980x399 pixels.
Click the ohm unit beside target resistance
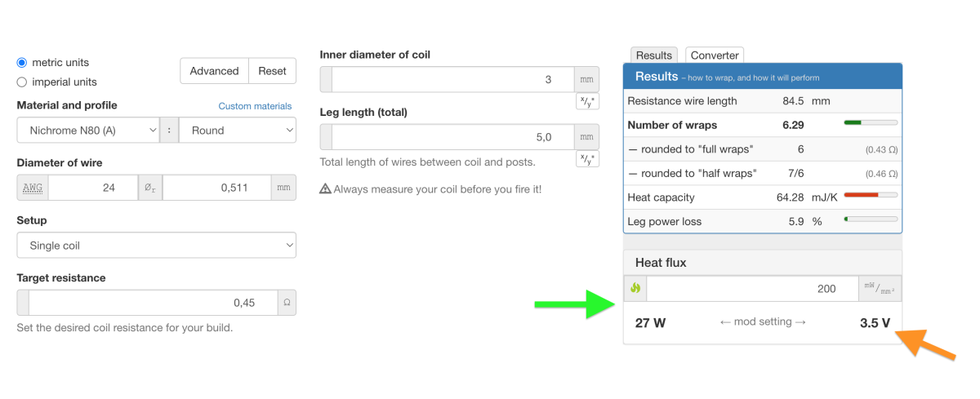tap(287, 303)
